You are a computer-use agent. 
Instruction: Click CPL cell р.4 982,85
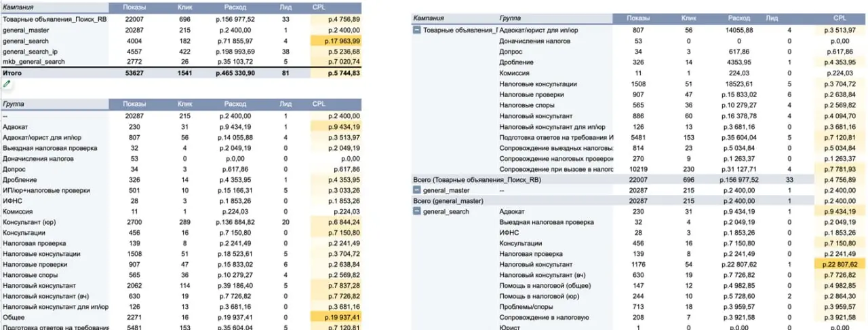click(841, 286)
